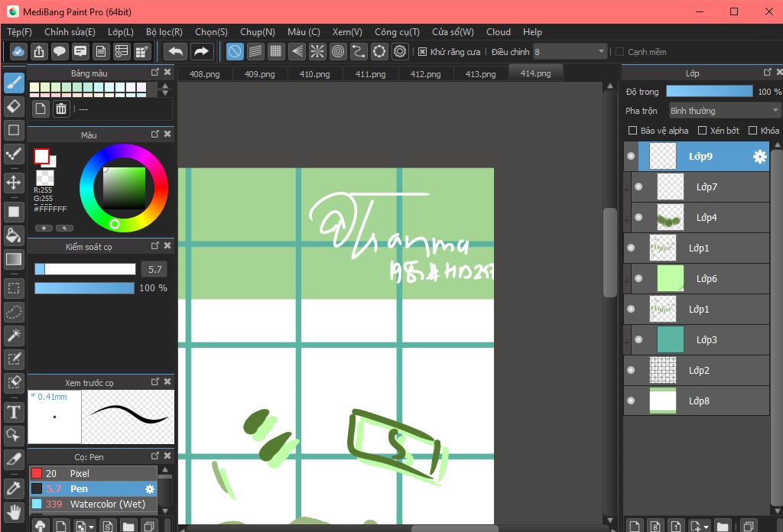The image size is (783, 532).
Task: Select the Bucket fill tool
Action: (14, 235)
